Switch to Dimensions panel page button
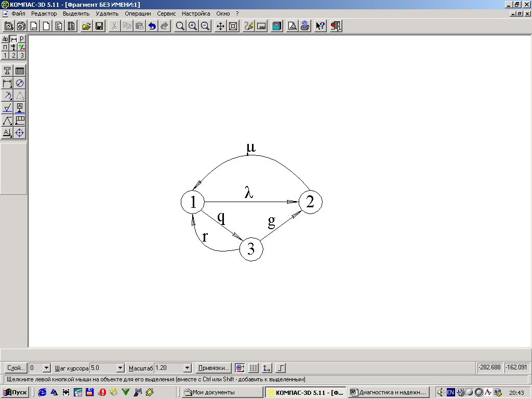This screenshot has width=532, height=399. tap(14, 39)
